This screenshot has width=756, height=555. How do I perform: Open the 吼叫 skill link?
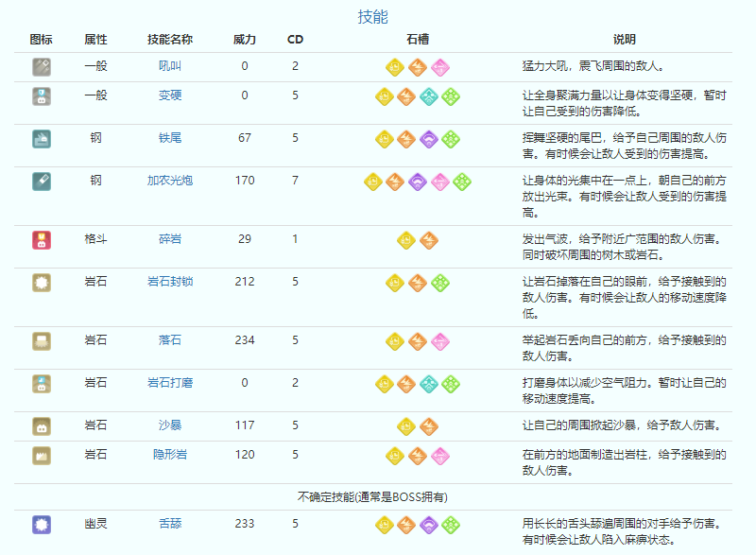point(170,65)
